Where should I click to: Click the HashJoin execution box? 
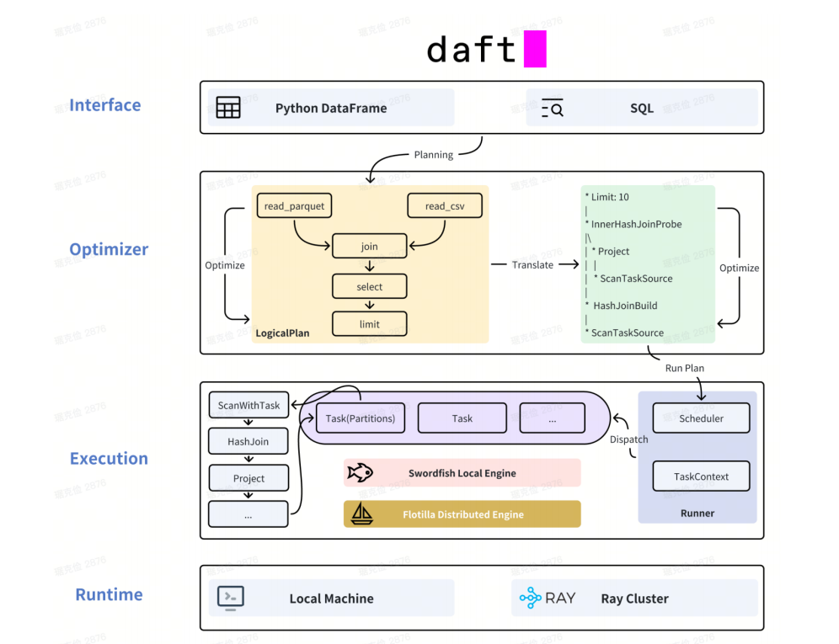(248, 441)
